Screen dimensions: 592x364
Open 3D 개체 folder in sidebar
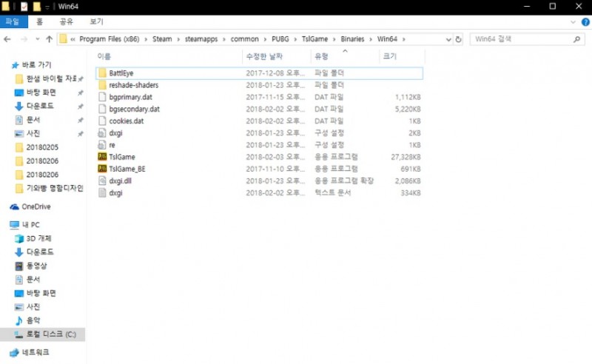33,239
